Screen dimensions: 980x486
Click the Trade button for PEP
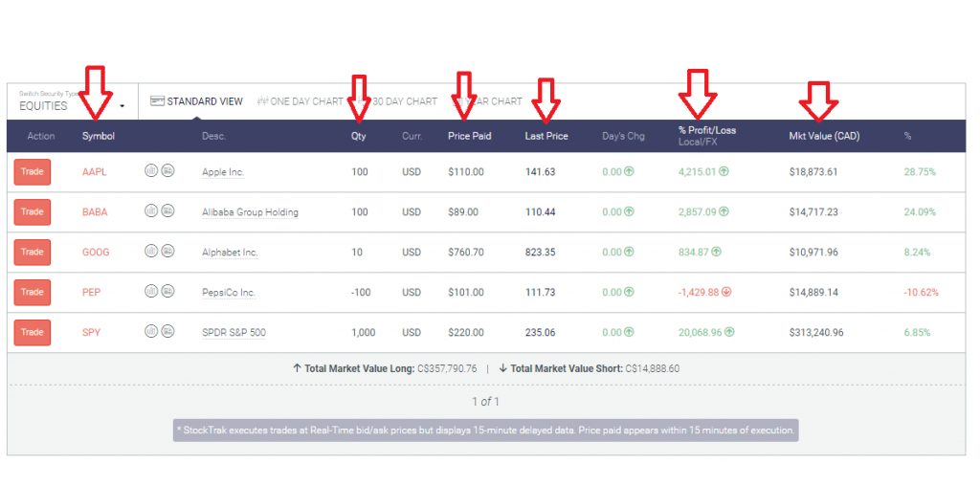coord(32,293)
